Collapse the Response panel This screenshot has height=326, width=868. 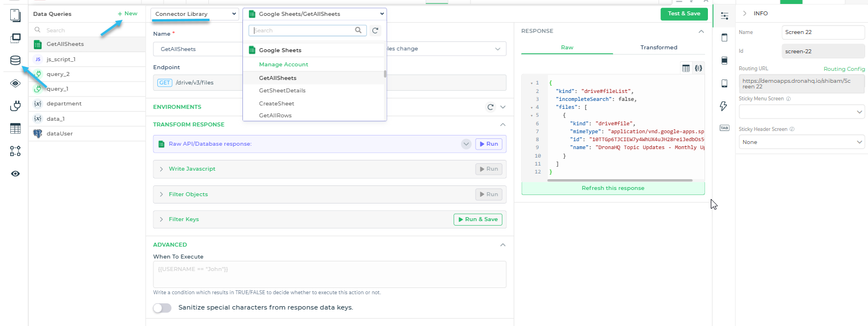pyautogui.click(x=701, y=31)
